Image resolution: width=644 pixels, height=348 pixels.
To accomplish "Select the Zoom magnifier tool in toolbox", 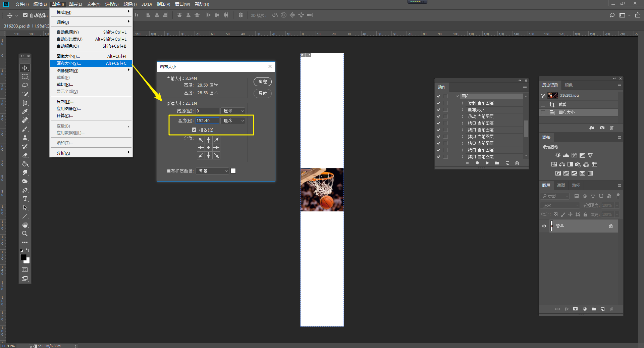I will click(25, 234).
